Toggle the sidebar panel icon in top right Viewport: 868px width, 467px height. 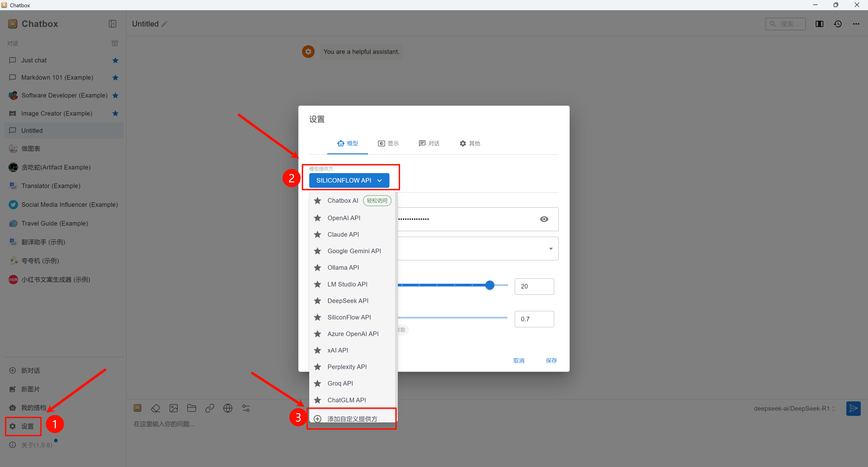819,24
